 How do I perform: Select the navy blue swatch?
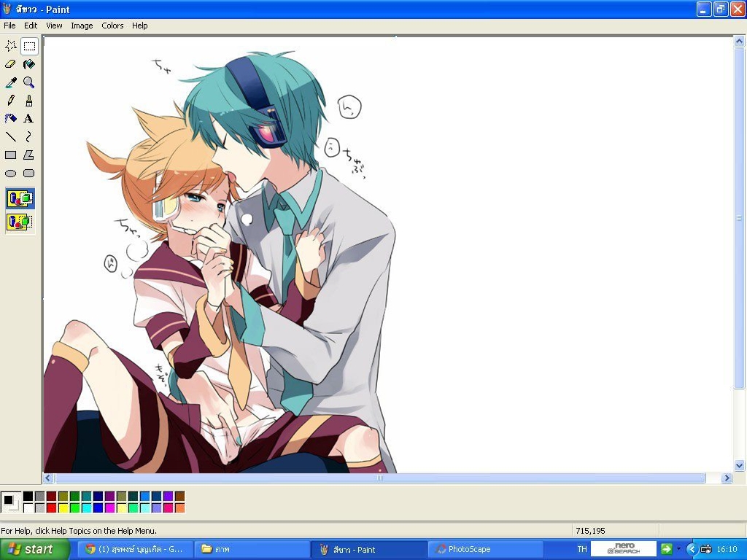[98, 497]
